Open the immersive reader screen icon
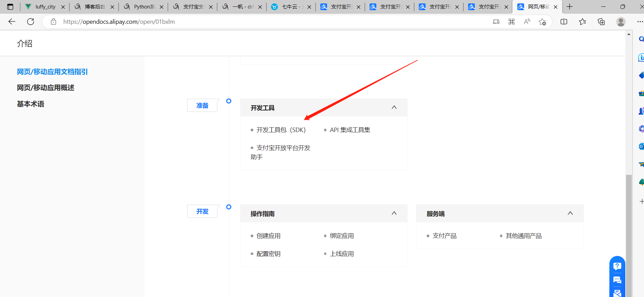 tap(496, 22)
